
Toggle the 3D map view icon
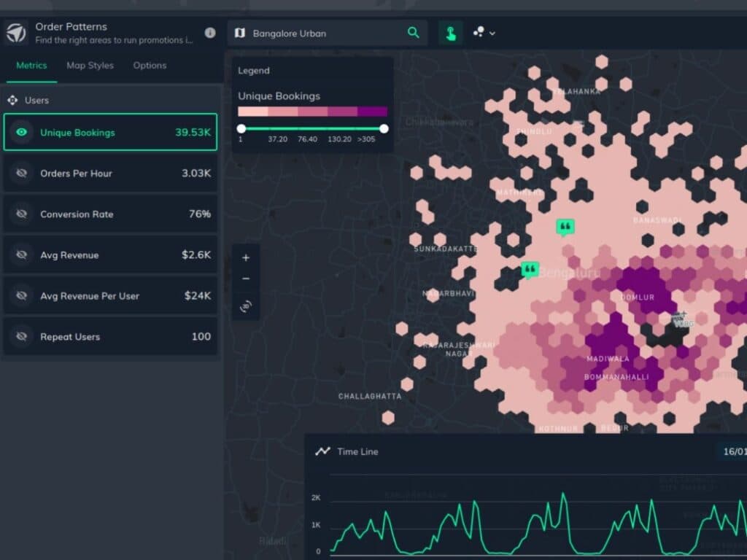click(246, 307)
